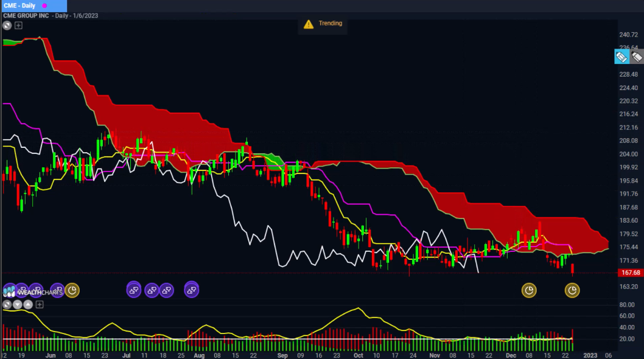Add an indicator to the lower panel

pos(40,304)
